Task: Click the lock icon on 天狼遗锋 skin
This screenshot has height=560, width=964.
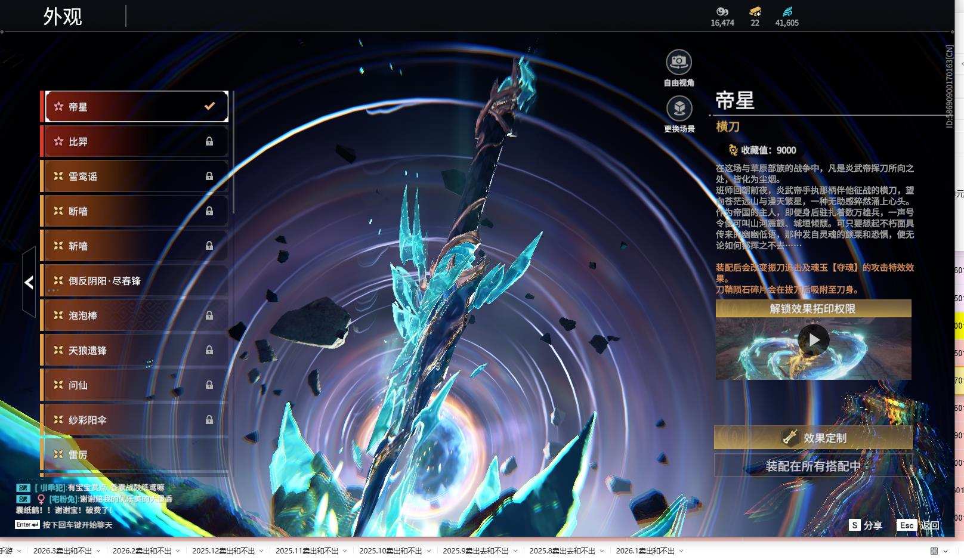Action: coord(209,350)
